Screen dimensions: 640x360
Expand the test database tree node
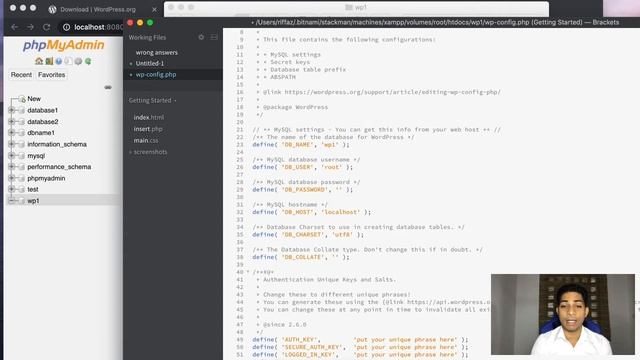tap(11, 189)
